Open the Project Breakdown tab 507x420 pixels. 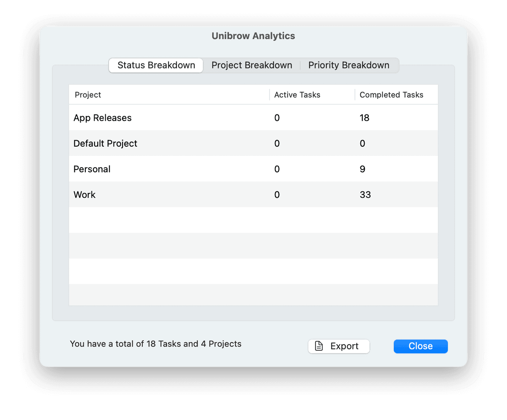click(251, 65)
